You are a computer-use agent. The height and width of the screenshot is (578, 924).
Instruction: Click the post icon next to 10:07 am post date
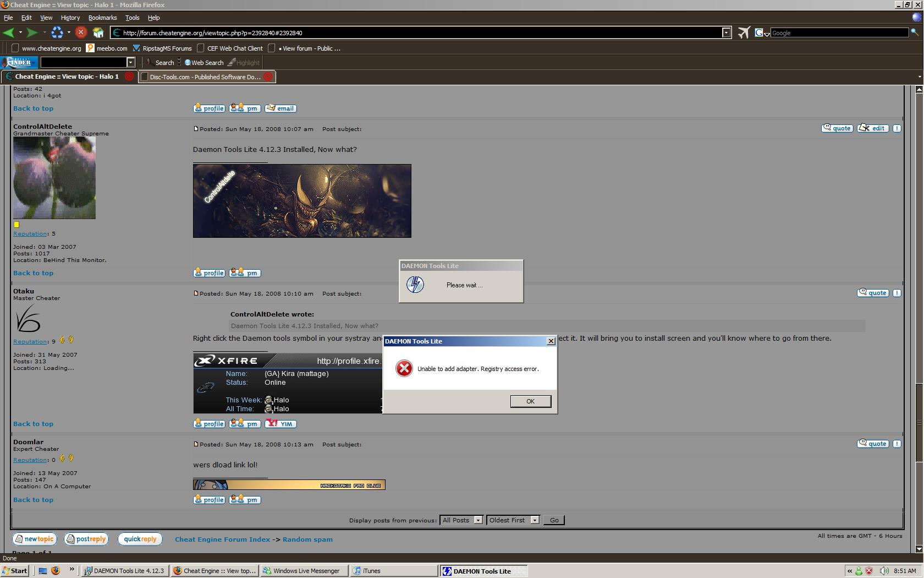coord(196,129)
